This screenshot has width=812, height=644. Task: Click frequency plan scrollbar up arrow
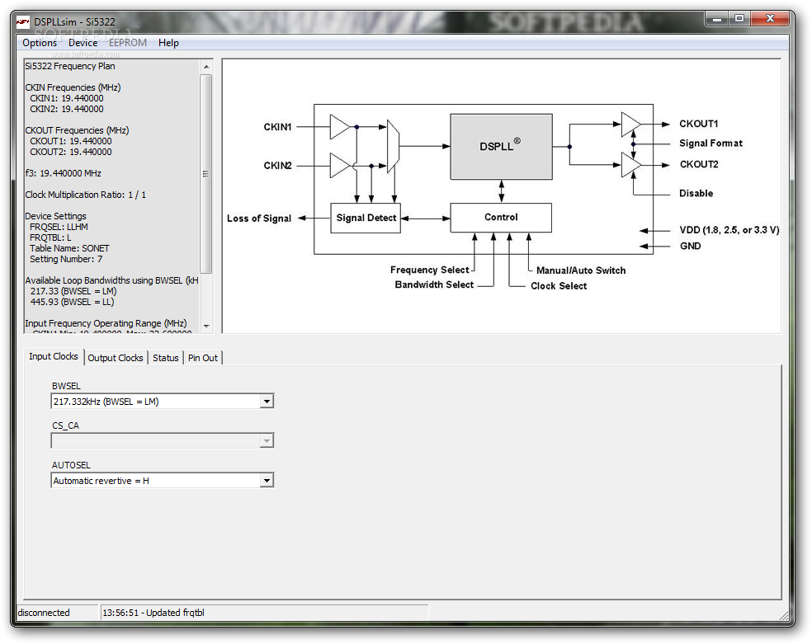point(206,67)
